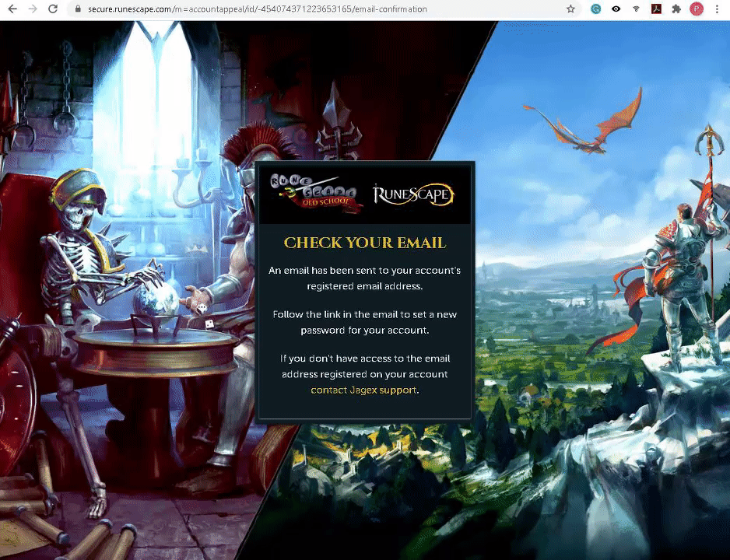Click the Old School RuneScape logo

(316, 194)
